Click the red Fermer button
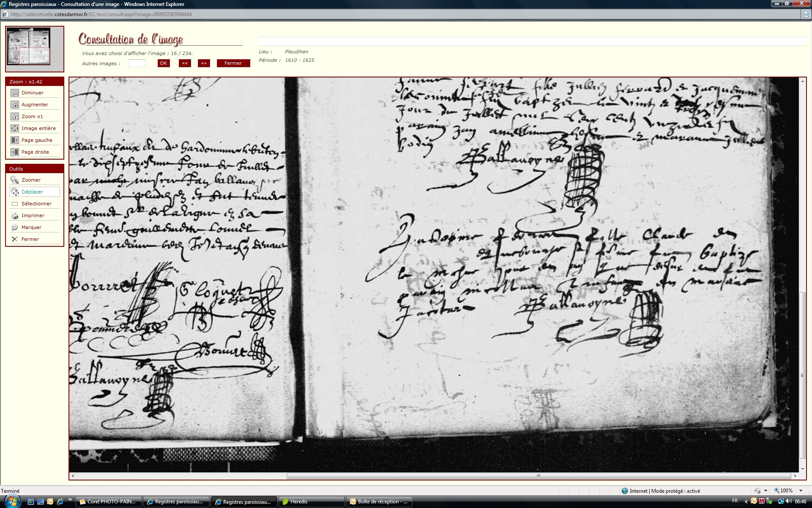Viewport: 812px width, 508px height. 233,63
